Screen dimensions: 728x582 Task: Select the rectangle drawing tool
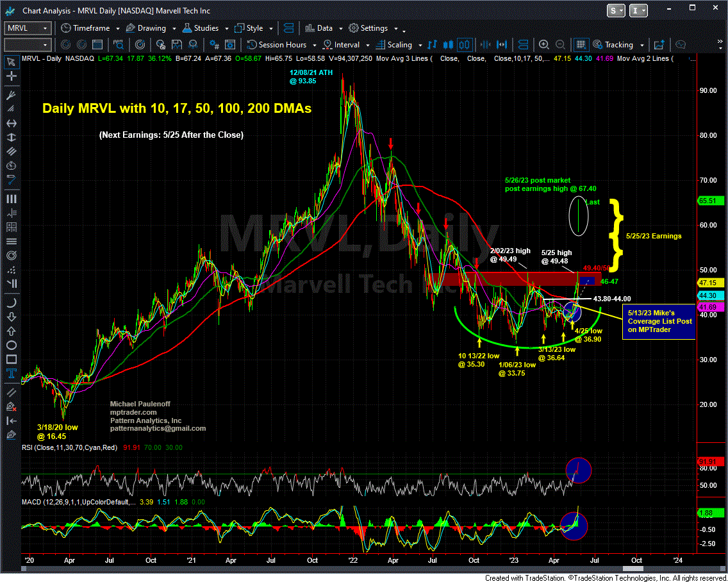coord(11,360)
